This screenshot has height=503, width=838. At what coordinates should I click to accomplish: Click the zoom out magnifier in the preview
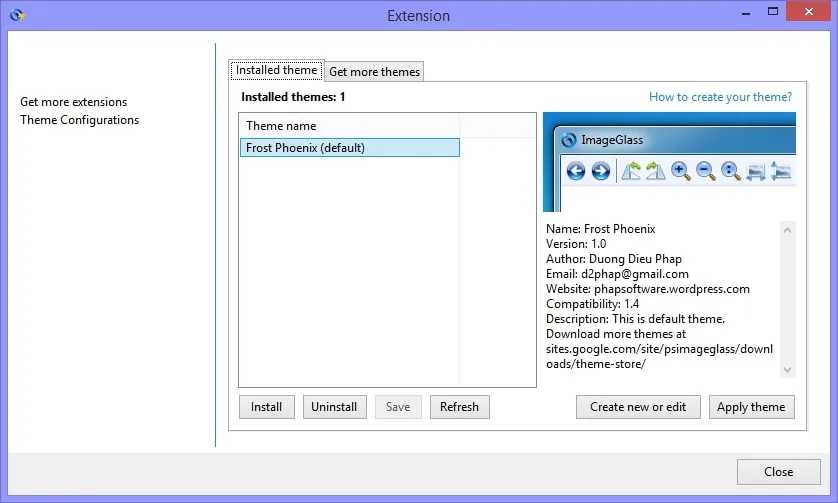705,171
